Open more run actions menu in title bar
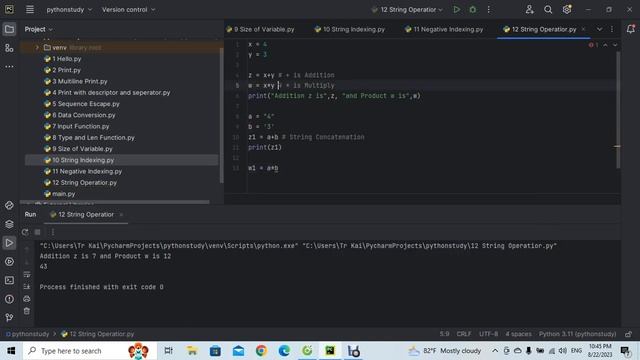The image size is (640, 360). pyautogui.click(x=489, y=9)
